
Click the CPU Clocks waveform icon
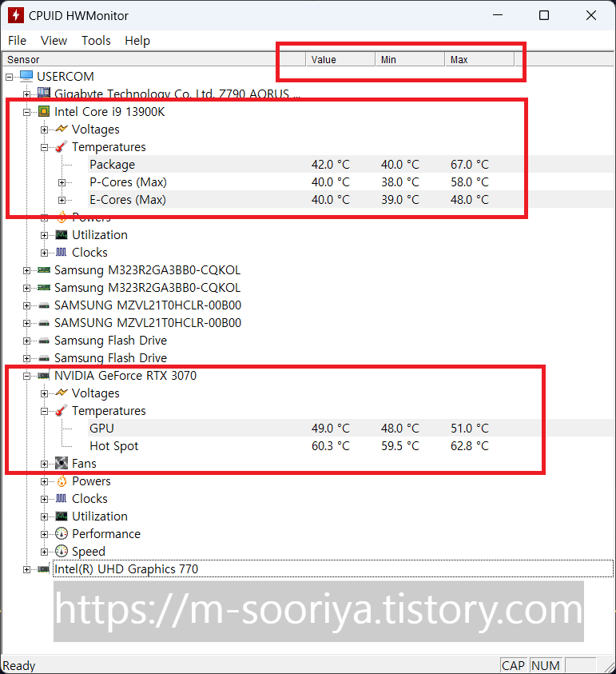pyautogui.click(x=62, y=253)
